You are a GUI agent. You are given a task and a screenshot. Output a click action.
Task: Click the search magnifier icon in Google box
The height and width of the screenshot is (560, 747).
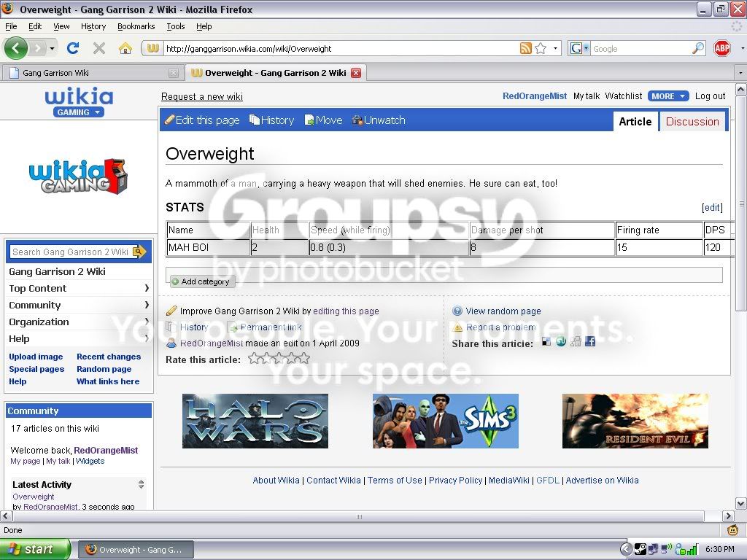point(698,48)
